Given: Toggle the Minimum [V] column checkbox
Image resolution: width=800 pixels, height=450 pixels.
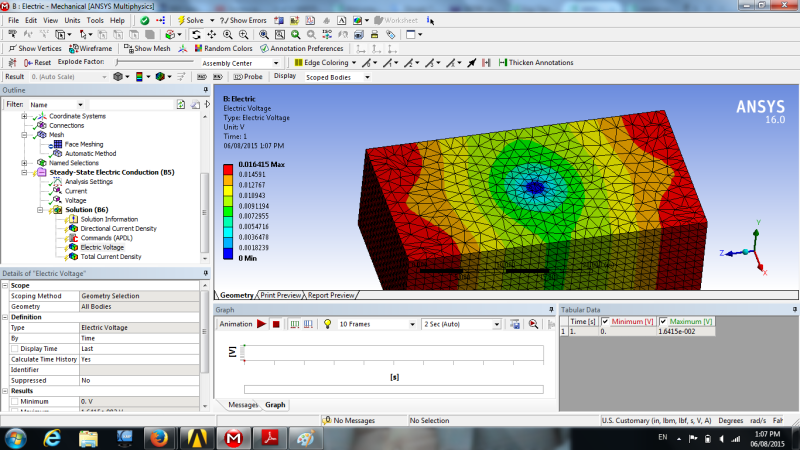Looking at the screenshot, I should [x=605, y=321].
